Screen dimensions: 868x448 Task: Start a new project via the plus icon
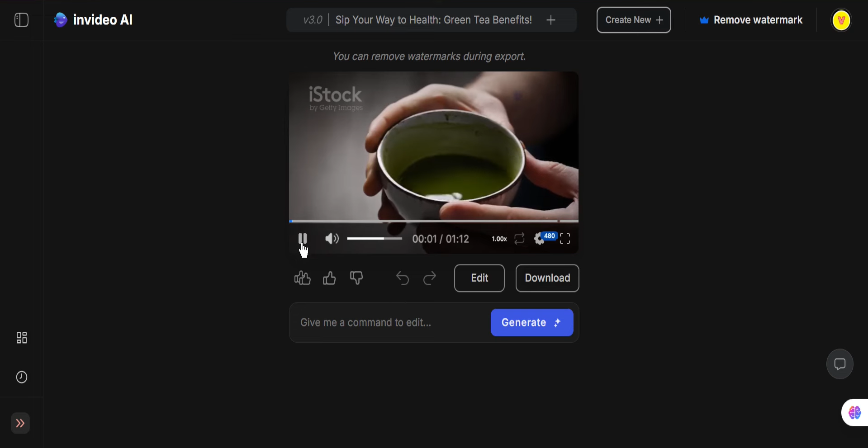tap(551, 20)
